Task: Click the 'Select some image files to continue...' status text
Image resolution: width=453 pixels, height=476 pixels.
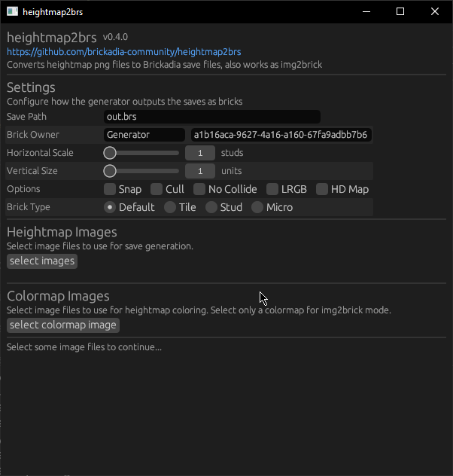Action: click(x=84, y=347)
